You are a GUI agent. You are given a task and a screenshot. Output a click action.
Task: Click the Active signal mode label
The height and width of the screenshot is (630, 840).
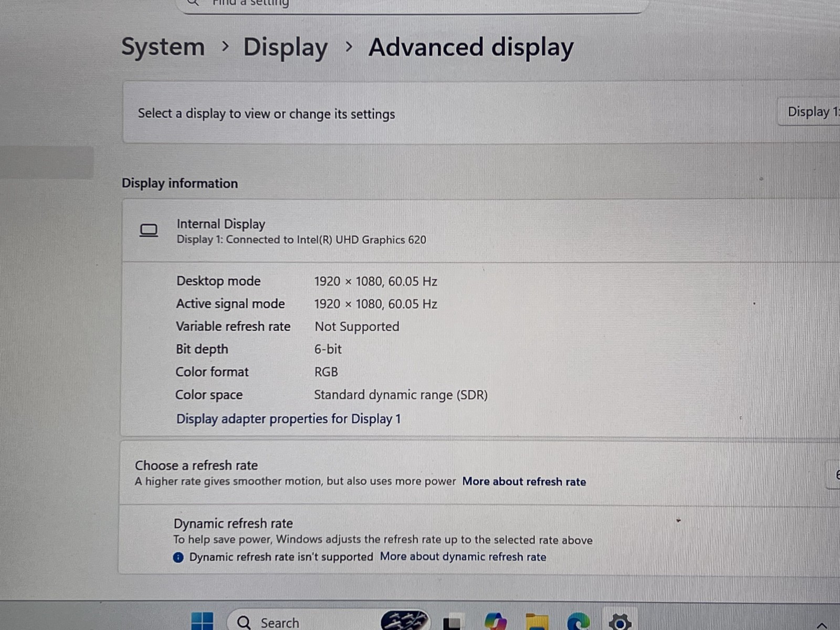230,304
